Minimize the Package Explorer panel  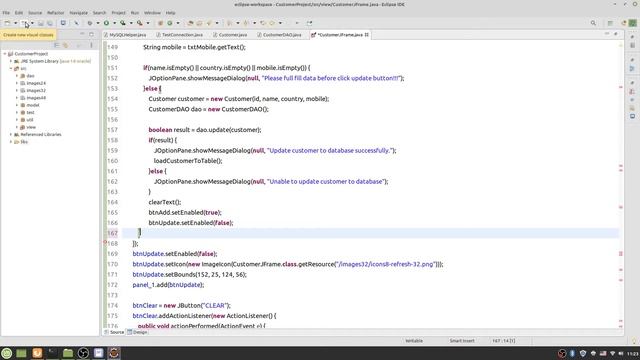[x=82, y=34]
